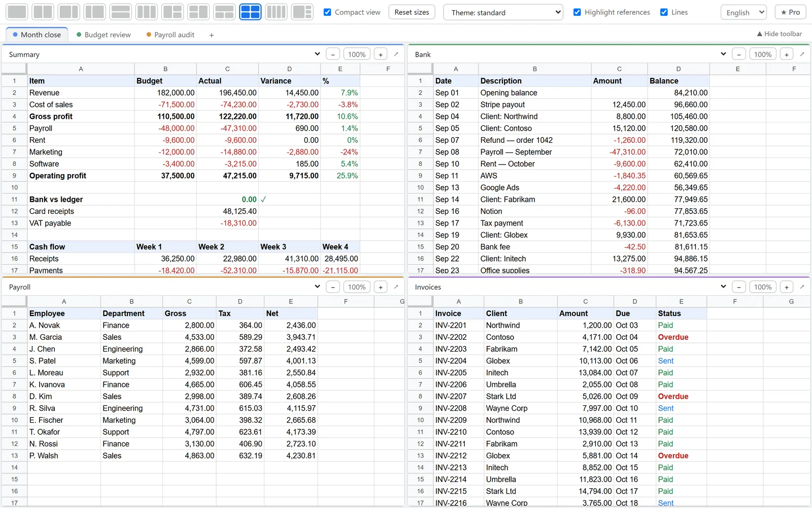
Task: Switch to the Payroll audit tab
Action: [x=171, y=35]
